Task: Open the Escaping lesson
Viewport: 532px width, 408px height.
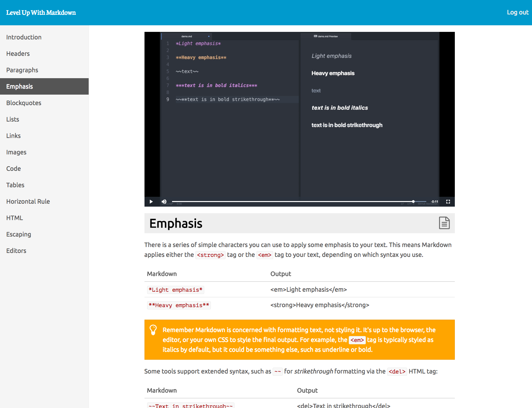Action: (18, 234)
